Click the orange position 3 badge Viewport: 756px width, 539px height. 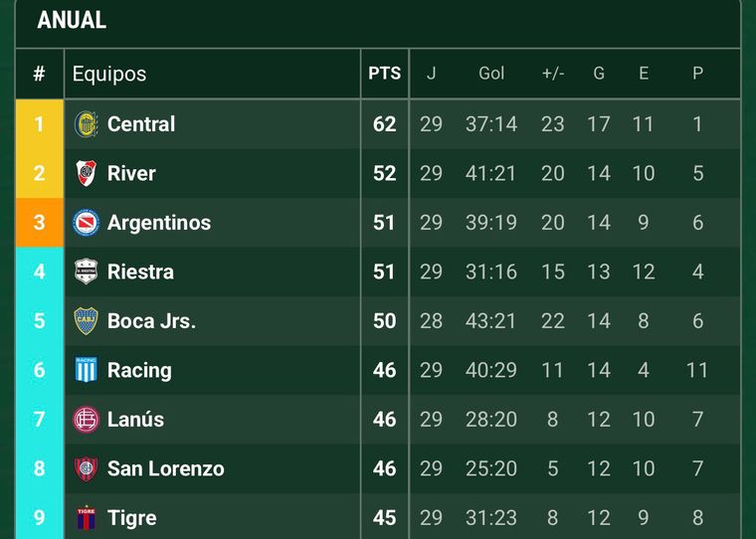(x=40, y=223)
